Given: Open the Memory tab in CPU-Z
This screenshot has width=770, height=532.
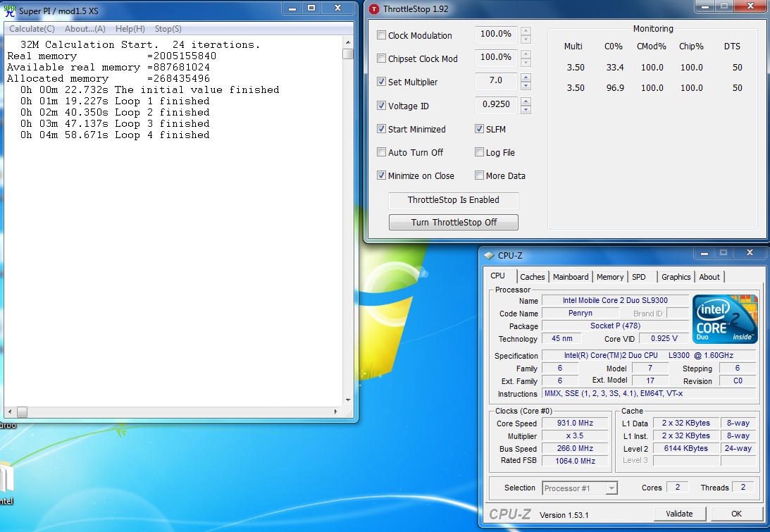Looking at the screenshot, I should [610, 277].
